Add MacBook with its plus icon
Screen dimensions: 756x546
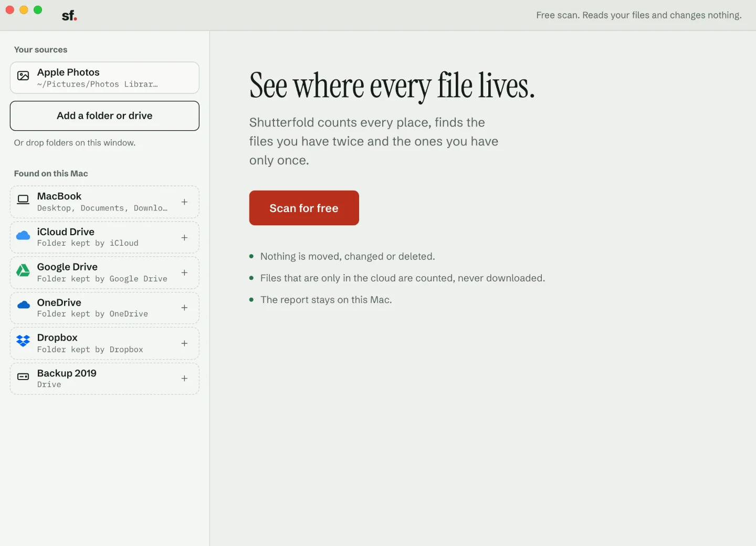[184, 202]
